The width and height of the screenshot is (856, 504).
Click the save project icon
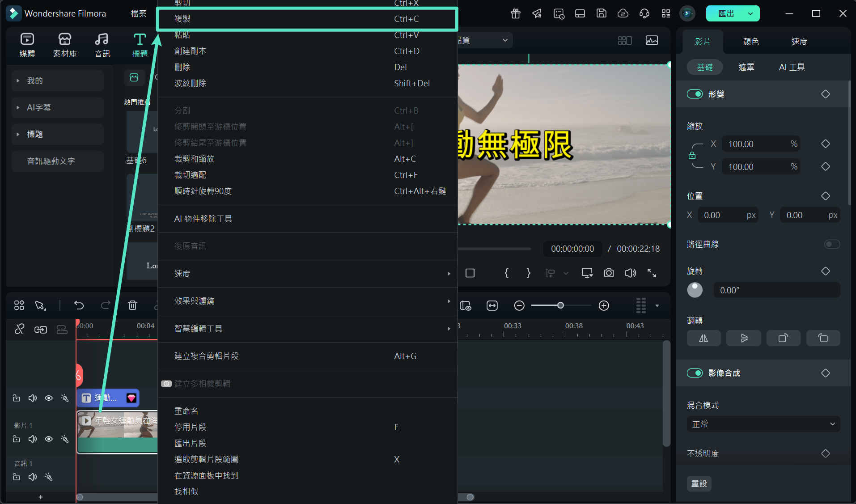tap(602, 13)
